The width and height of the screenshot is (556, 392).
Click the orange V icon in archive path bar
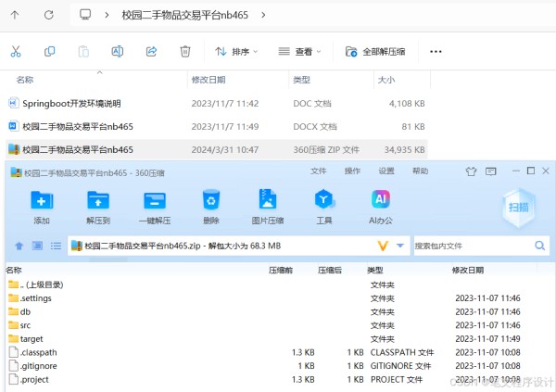[383, 246]
